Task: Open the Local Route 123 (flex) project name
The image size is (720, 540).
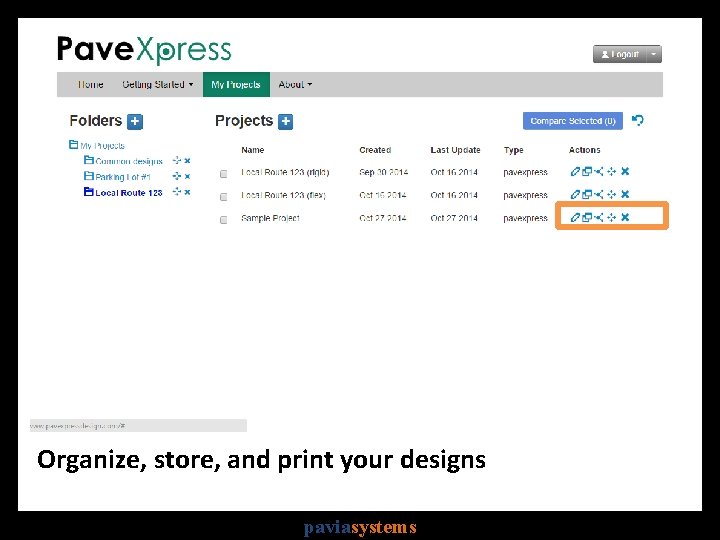Action: click(x=283, y=195)
